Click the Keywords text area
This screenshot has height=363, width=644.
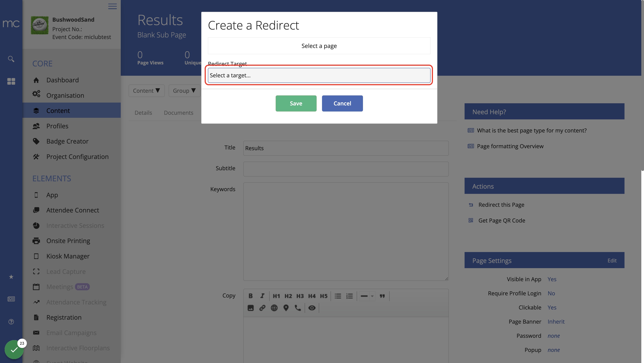point(346,231)
